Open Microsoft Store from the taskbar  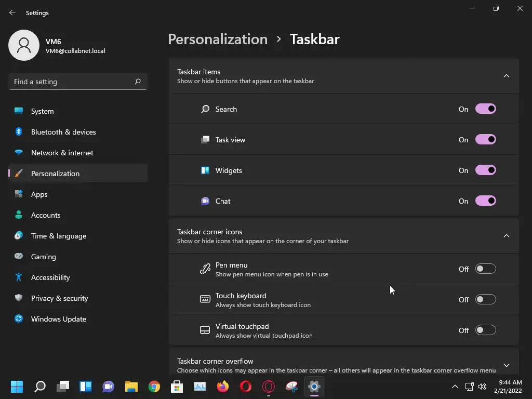tap(177, 387)
